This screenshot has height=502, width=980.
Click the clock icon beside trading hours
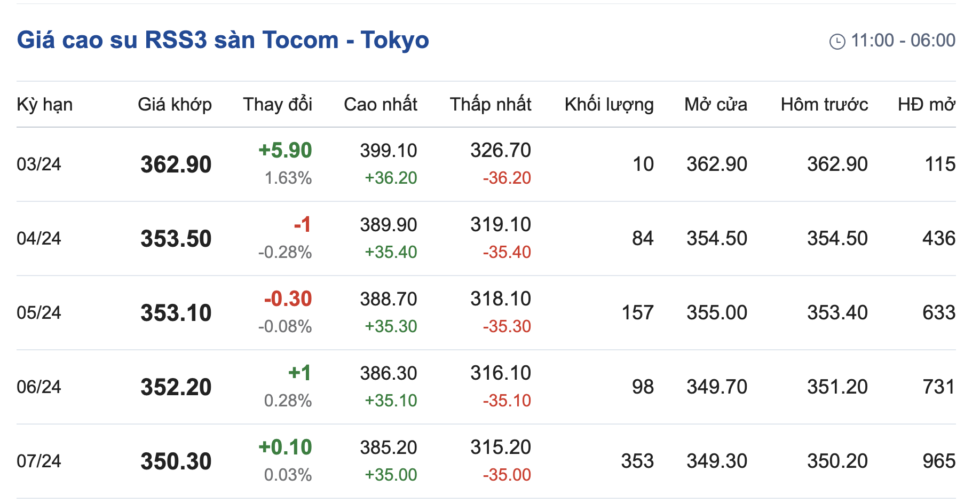pyautogui.click(x=837, y=41)
